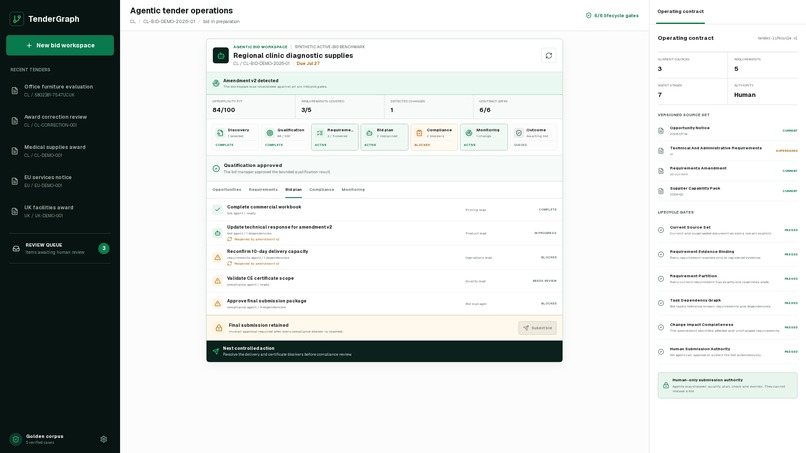Open the Validate CE certificate scope task
This screenshot has height=453, width=806.
[x=384, y=281]
